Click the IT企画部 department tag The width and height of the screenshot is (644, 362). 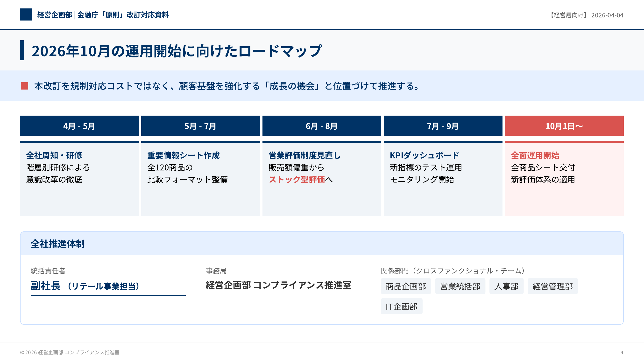[401, 306]
